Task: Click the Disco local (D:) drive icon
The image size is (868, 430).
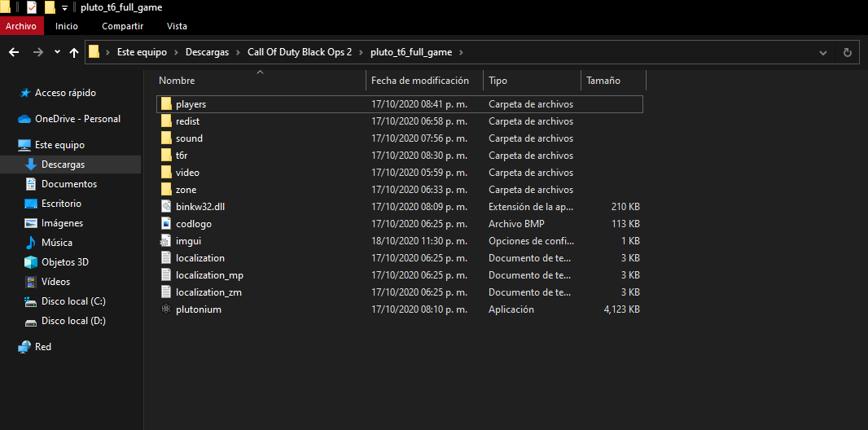Action: 31,322
